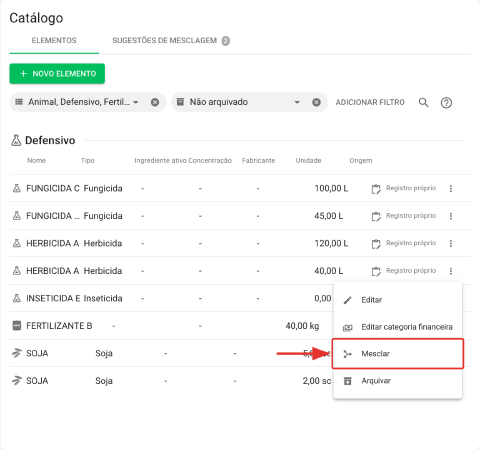Click the 'Inseticida' type cell
Screen dimensions: 480x449
click(103, 298)
